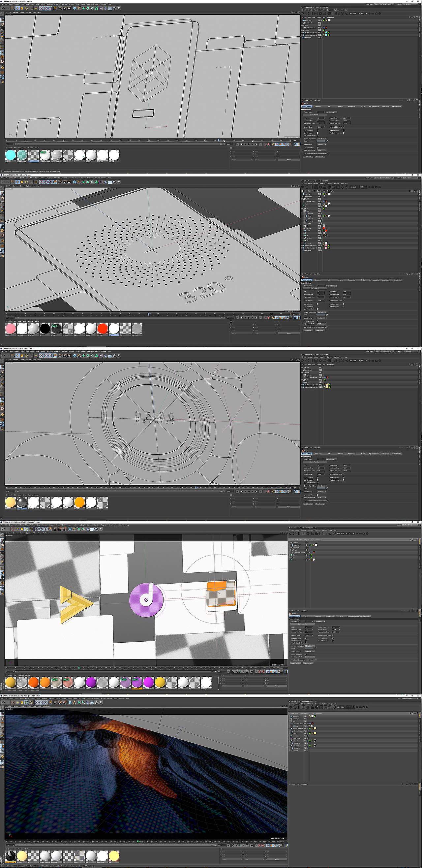Toggle Use Deformers checkbox in cube wireframe window
Viewport: 422px width, 868px height.
point(344,133)
